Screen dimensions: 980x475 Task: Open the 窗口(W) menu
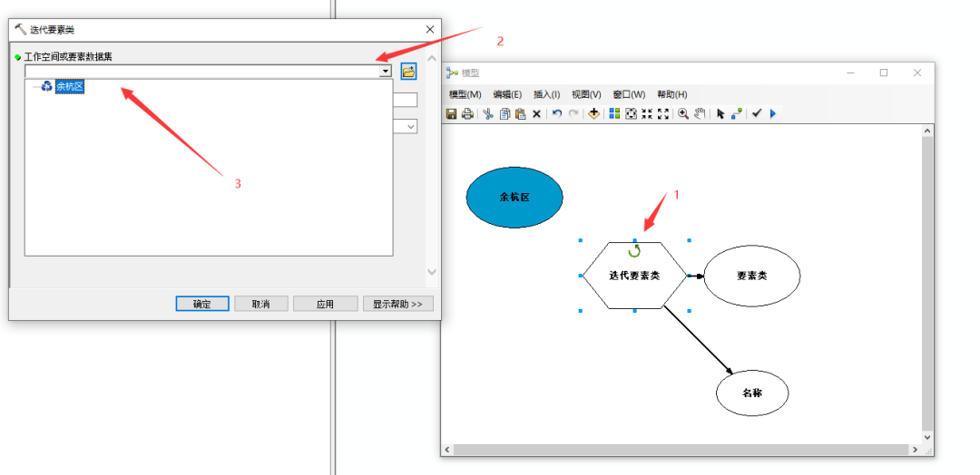pyautogui.click(x=629, y=95)
